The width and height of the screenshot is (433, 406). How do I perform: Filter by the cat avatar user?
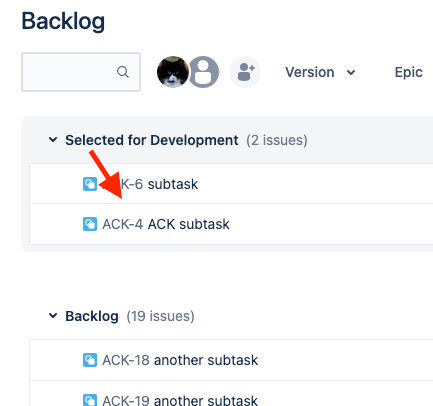coord(173,72)
